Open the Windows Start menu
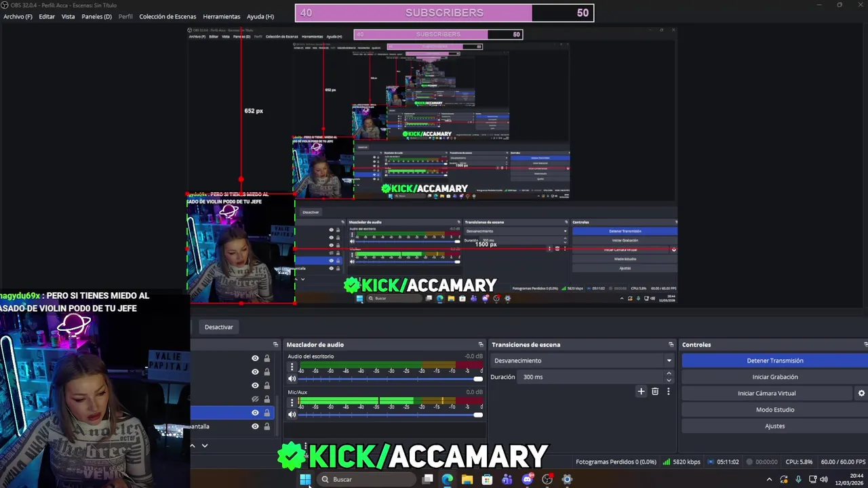The height and width of the screenshot is (488, 868). (x=305, y=479)
